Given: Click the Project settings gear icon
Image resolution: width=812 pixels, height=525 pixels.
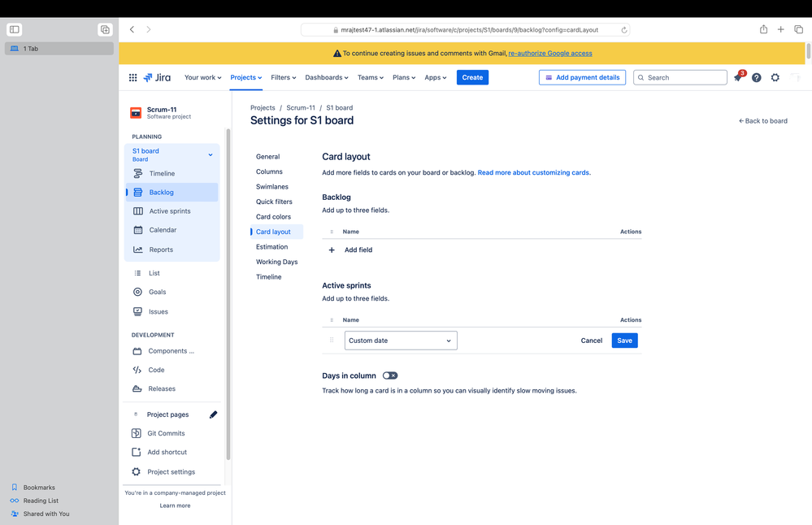Looking at the screenshot, I should click(137, 471).
